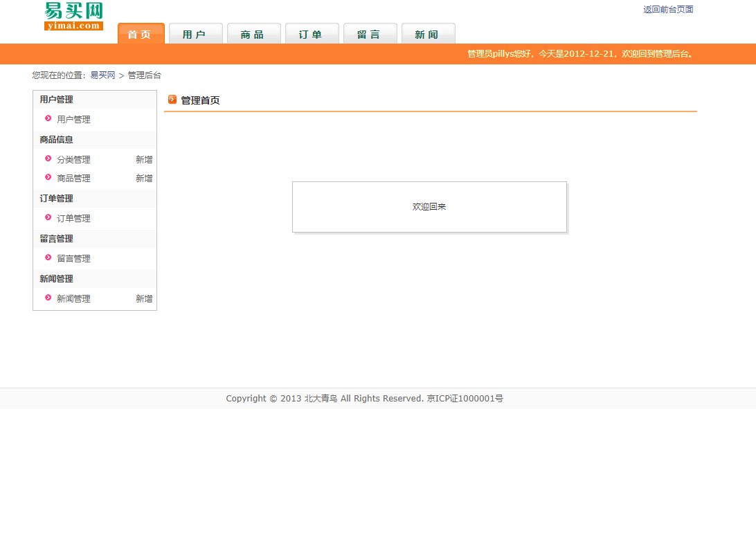Open 分类管理 in the sidebar
This screenshot has width=756, height=542.
pyautogui.click(x=74, y=159)
